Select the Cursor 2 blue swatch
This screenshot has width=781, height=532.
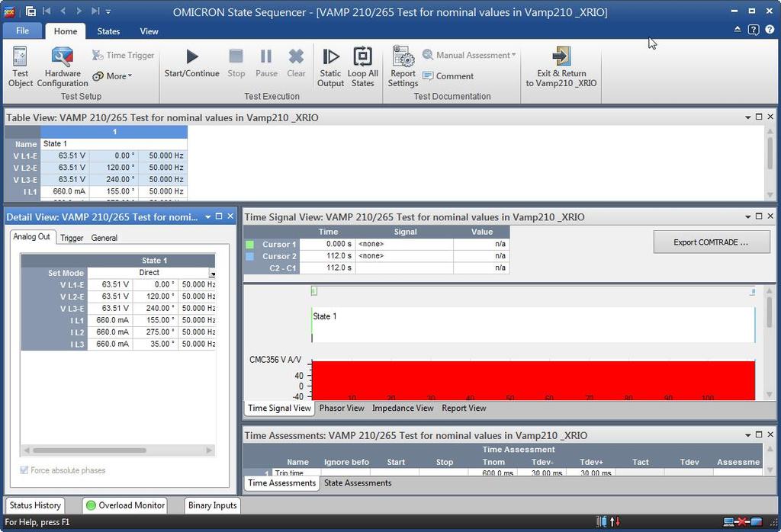(250, 256)
